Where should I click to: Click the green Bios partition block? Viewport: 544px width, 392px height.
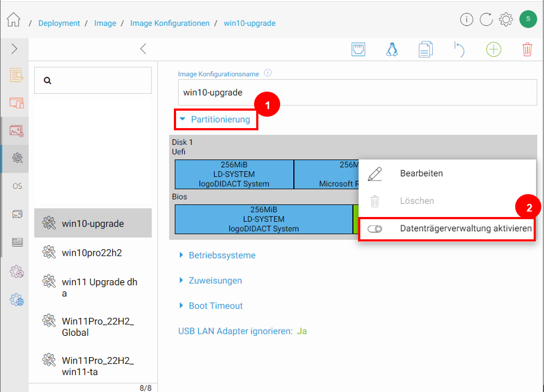click(x=355, y=219)
